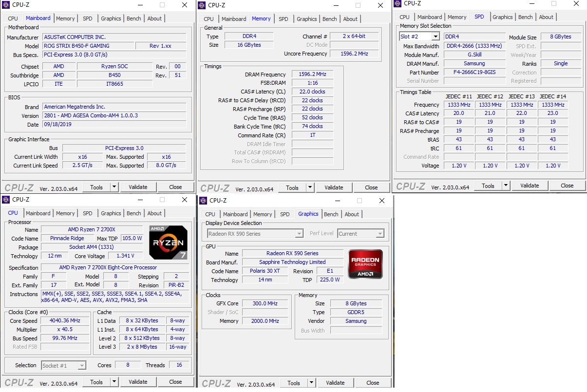The image size is (587, 392).
Task: Go to the Memory tab in the CPU window
Action: coord(65,213)
